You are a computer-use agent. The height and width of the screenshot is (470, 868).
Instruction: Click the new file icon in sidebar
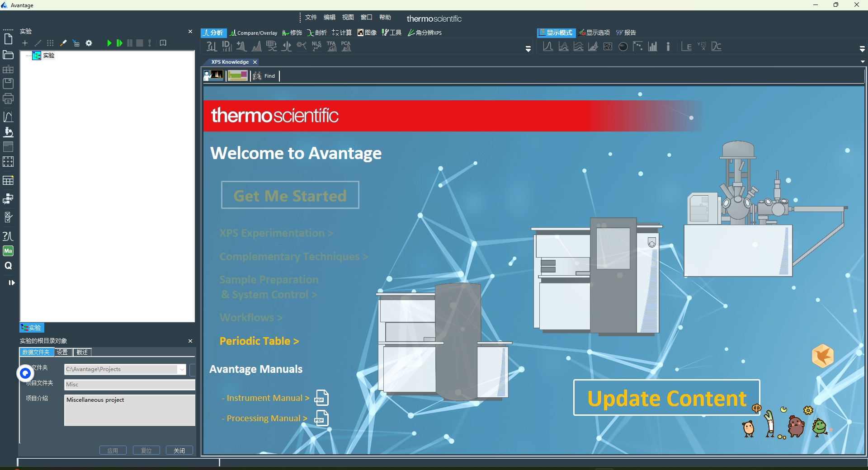pos(8,39)
